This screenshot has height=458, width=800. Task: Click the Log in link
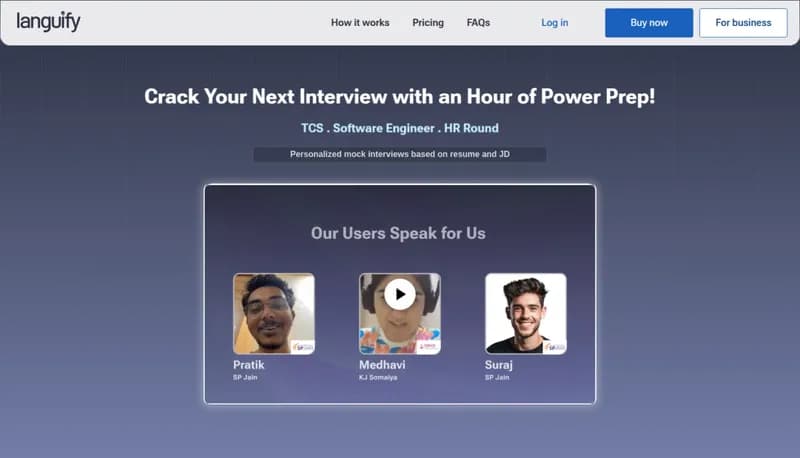pos(555,22)
